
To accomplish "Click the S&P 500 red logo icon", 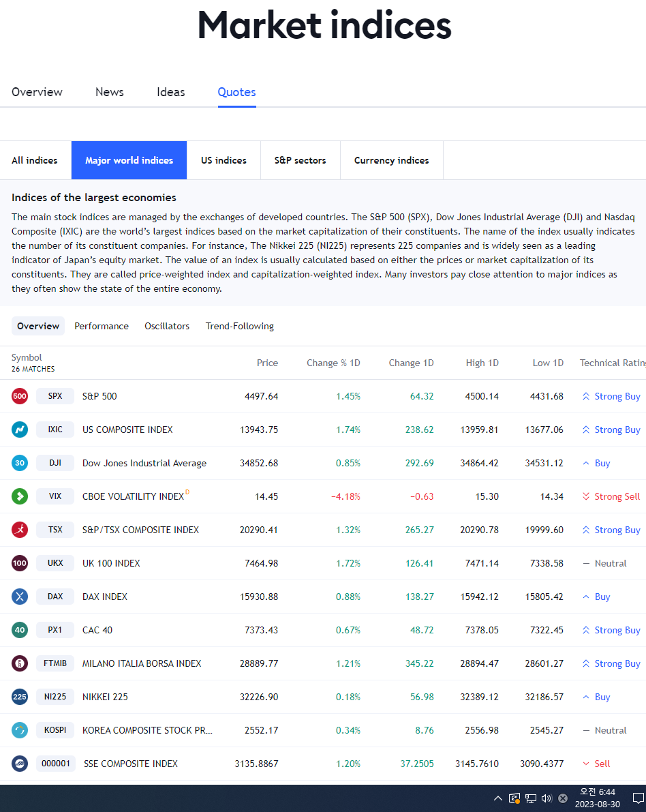I will [x=20, y=396].
